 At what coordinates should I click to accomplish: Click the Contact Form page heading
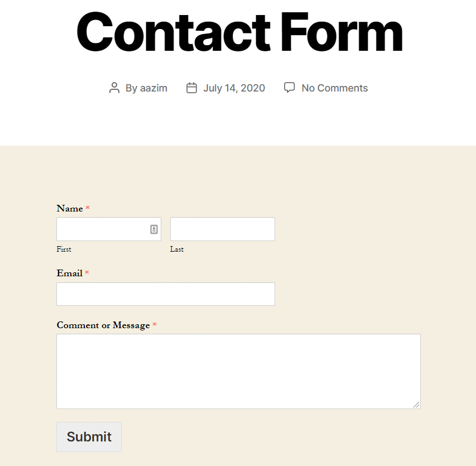click(x=239, y=32)
